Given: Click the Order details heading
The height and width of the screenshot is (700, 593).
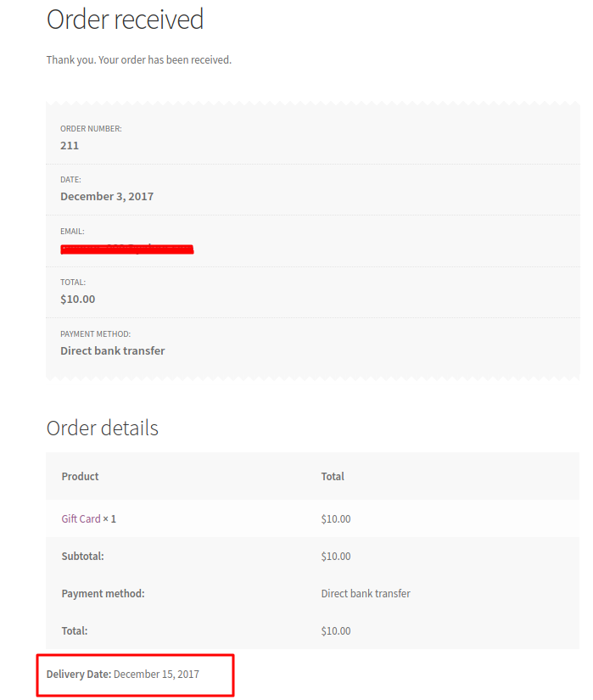Looking at the screenshot, I should pos(102,428).
